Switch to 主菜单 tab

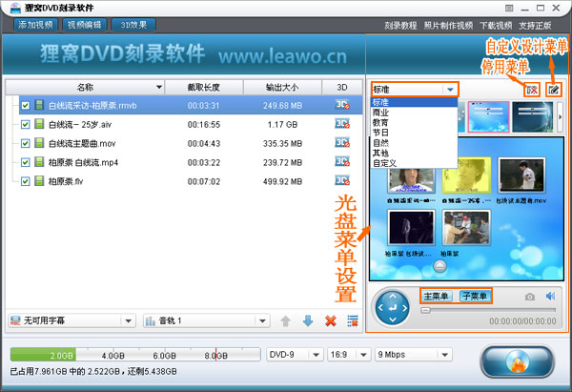(437, 296)
